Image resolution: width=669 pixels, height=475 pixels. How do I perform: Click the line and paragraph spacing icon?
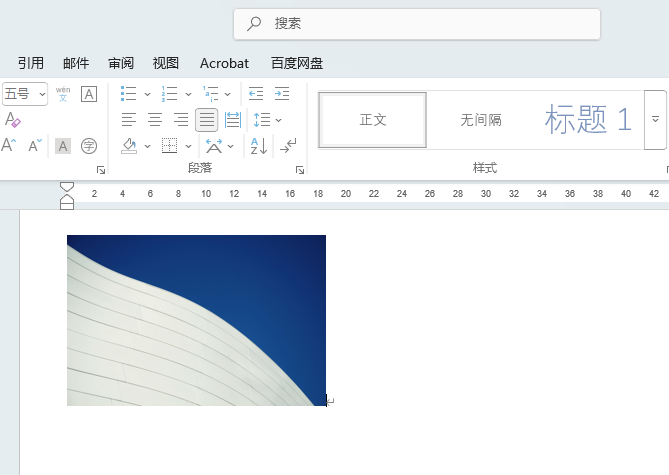262,120
